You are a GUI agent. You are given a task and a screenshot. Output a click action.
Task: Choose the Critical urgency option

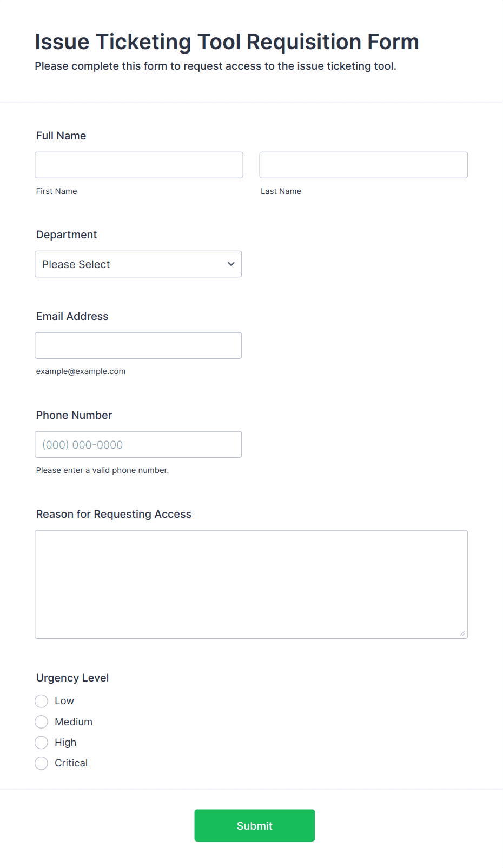click(x=42, y=763)
